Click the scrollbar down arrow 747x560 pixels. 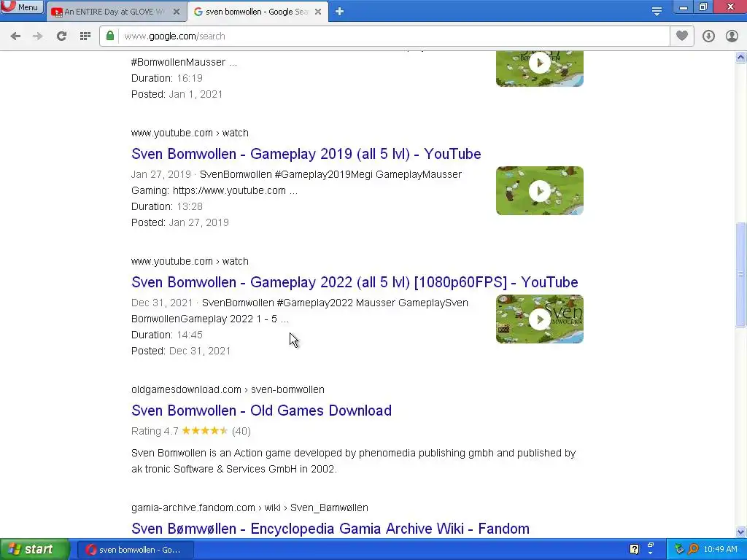[741, 532]
